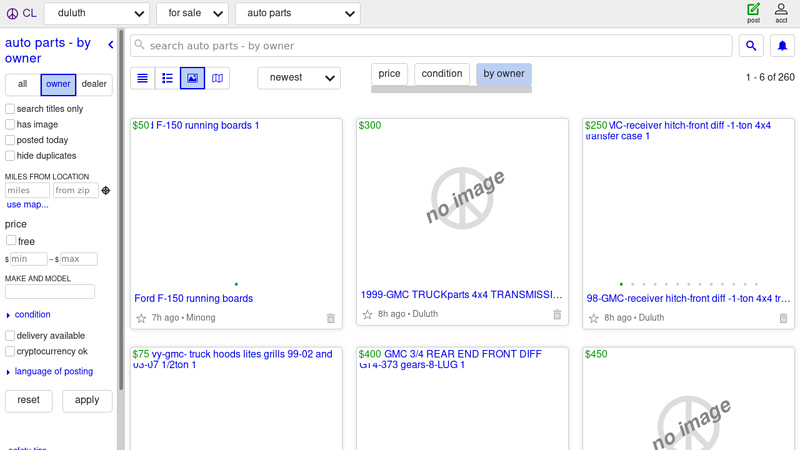Viewport: 800px width, 450px height.
Task: Create a new post with the post icon
Action: (x=754, y=13)
